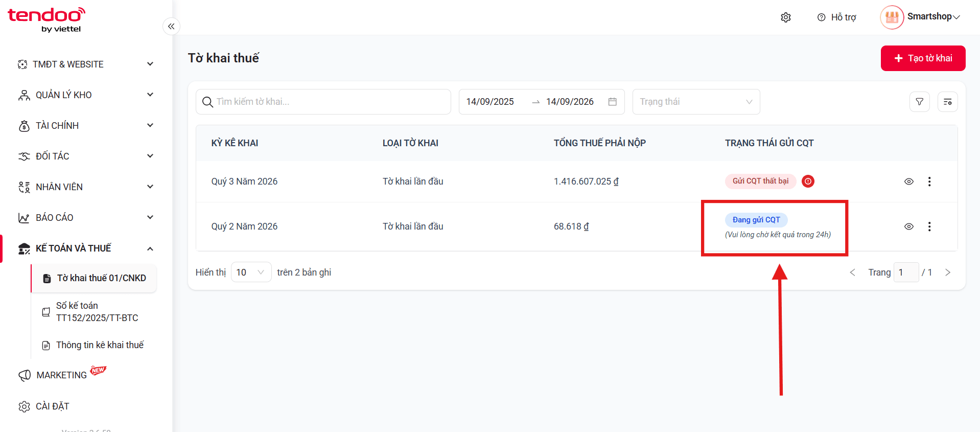This screenshot has width=980, height=432.
Task: Expand the BÁO CÁO sidebar section
Action: (86, 218)
